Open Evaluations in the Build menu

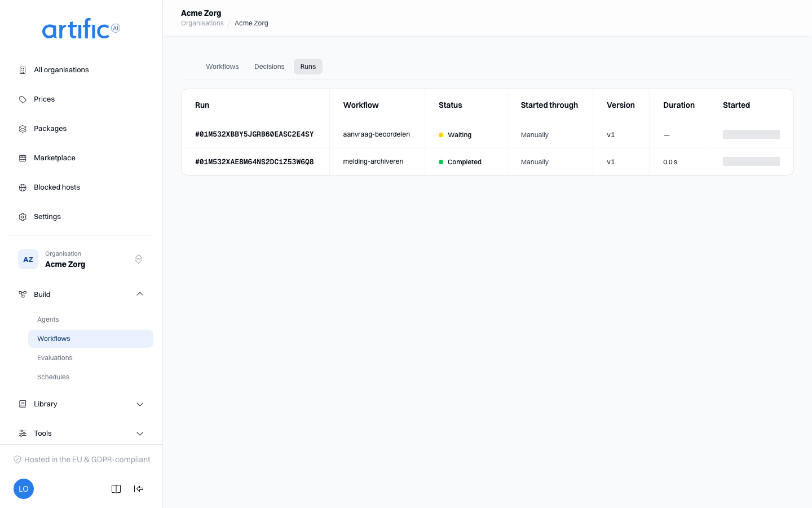[x=91, y=358]
